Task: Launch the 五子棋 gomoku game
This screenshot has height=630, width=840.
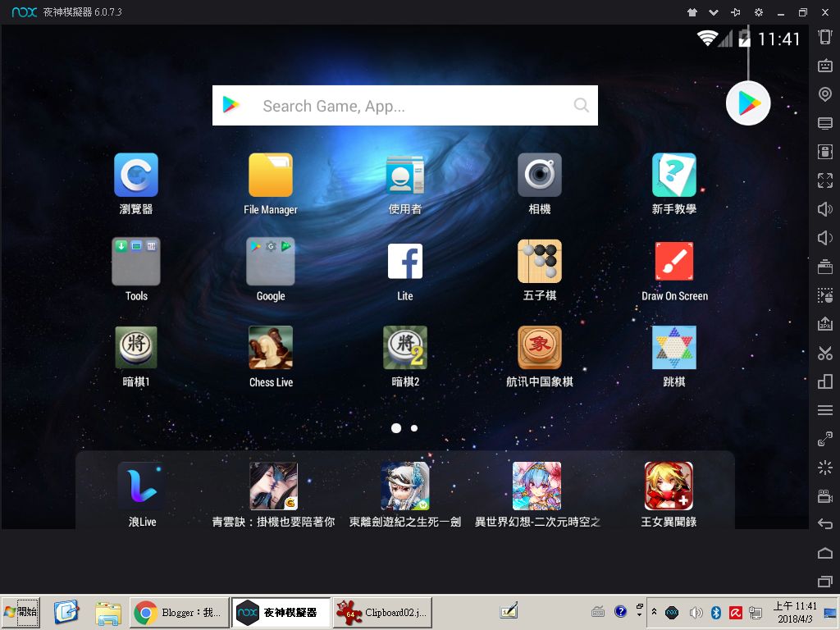Action: coord(540,262)
